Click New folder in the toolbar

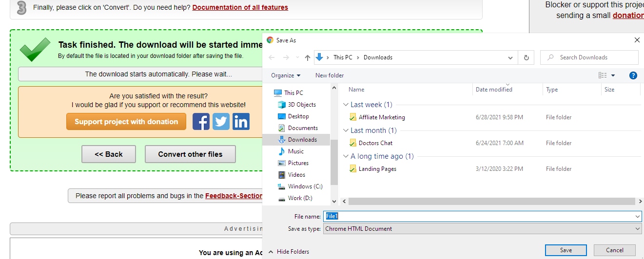329,75
